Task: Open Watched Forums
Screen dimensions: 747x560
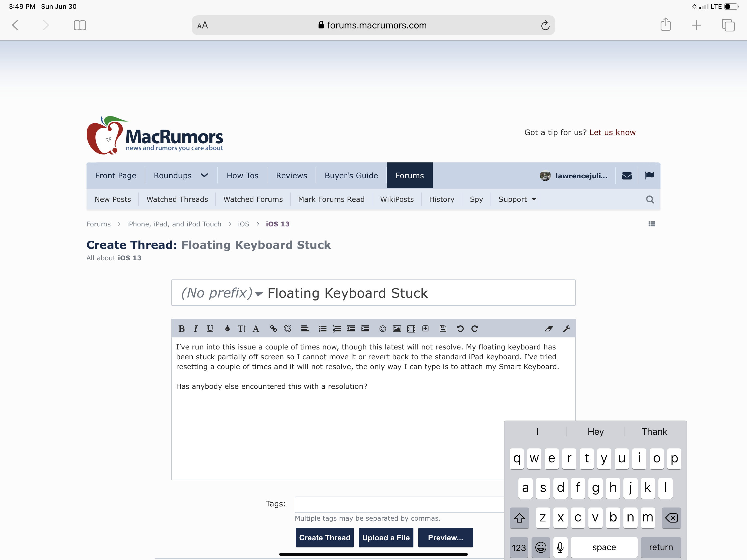Action: click(x=253, y=199)
